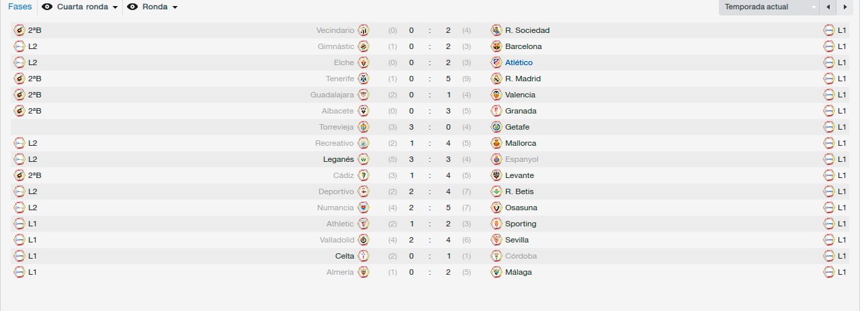Screen dimensions: 868x311
Task: Click the L1 league icon in Málaga row
Action: pyautogui.click(x=829, y=272)
